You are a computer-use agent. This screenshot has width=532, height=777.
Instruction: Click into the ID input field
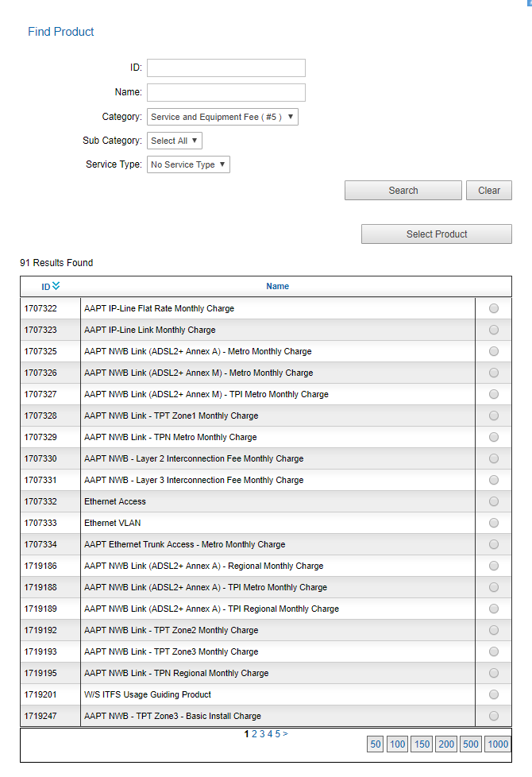tap(226, 68)
